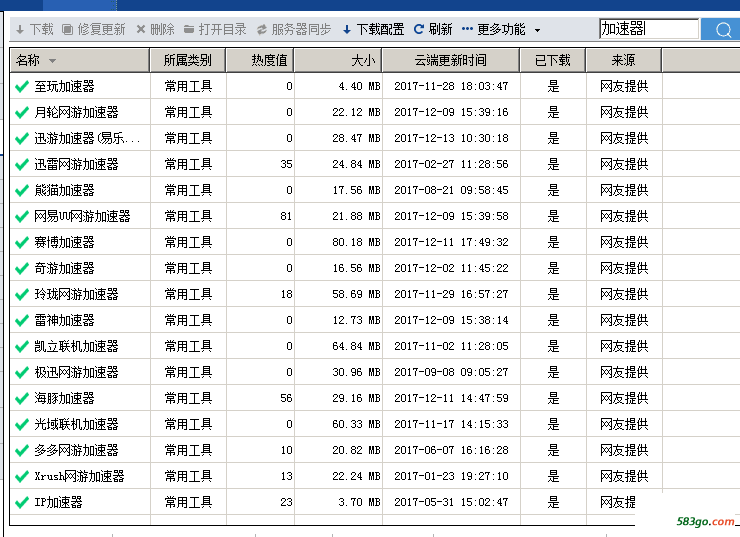Sort by 名称 column header

[x=80, y=60]
